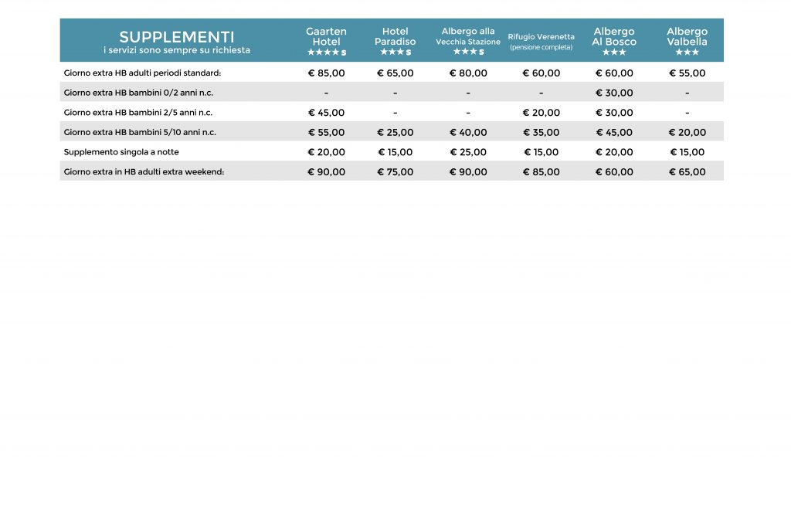Click the Gaarten Hotel column header

327,36
